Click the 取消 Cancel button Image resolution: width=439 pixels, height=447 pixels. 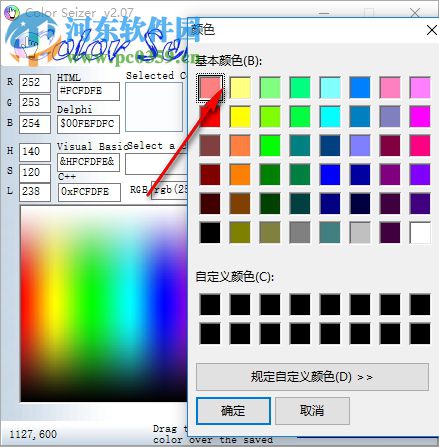312,411
